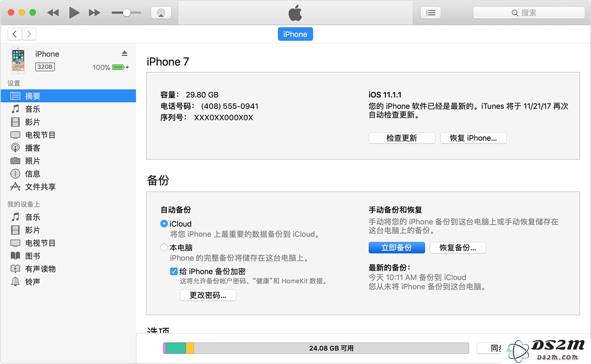This screenshot has width=591, height=364.
Task: Click the 立即备份 button
Action: pyautogui.click(x=397, y=248)
